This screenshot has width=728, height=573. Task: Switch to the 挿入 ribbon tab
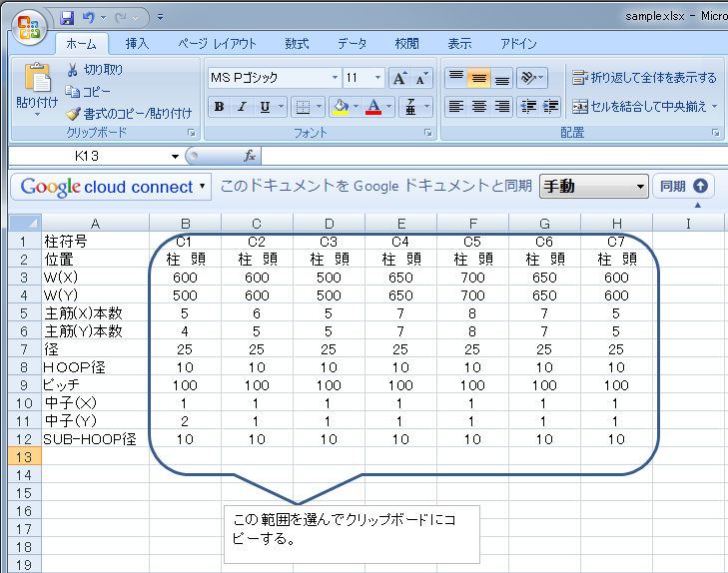click(137, 44)
